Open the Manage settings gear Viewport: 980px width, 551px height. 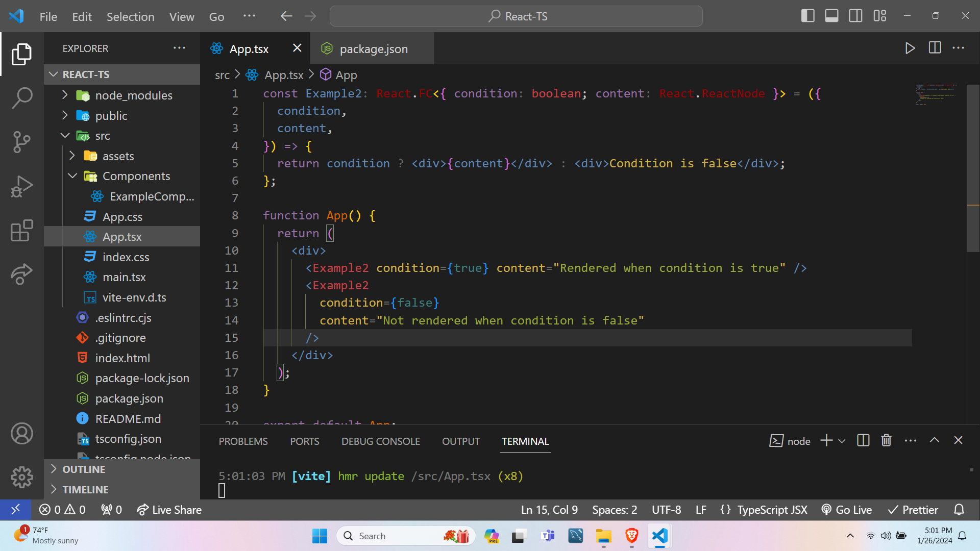(x=22, y=477)
